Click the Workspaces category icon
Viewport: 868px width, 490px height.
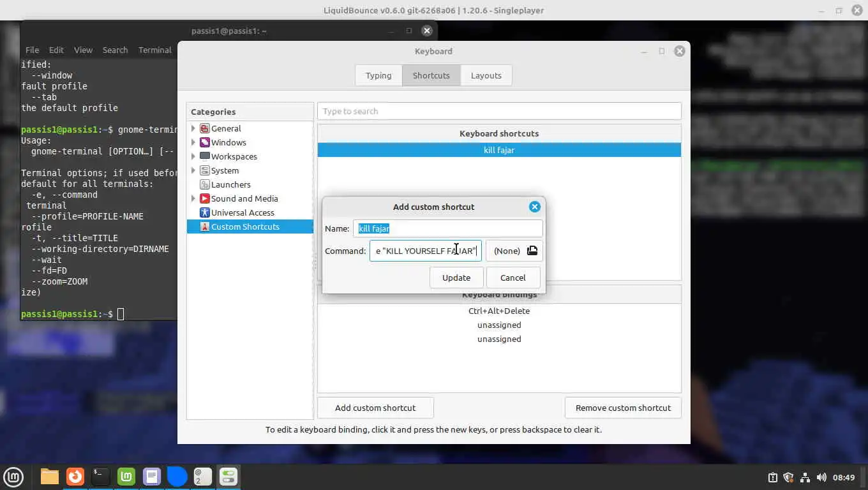pos(205,156)
